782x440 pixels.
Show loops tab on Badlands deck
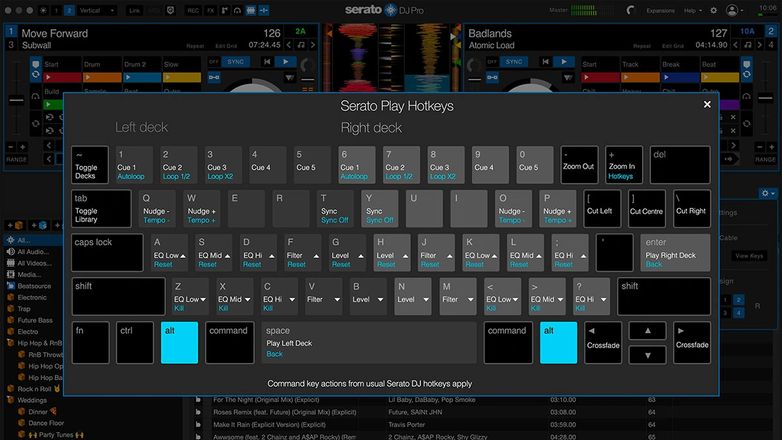pos(747,75)
